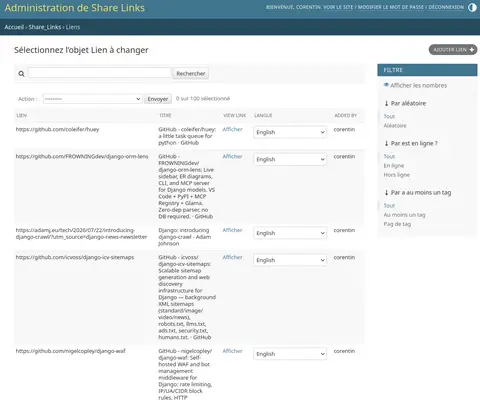Filter by Au moins un tag

coord(404,215)
